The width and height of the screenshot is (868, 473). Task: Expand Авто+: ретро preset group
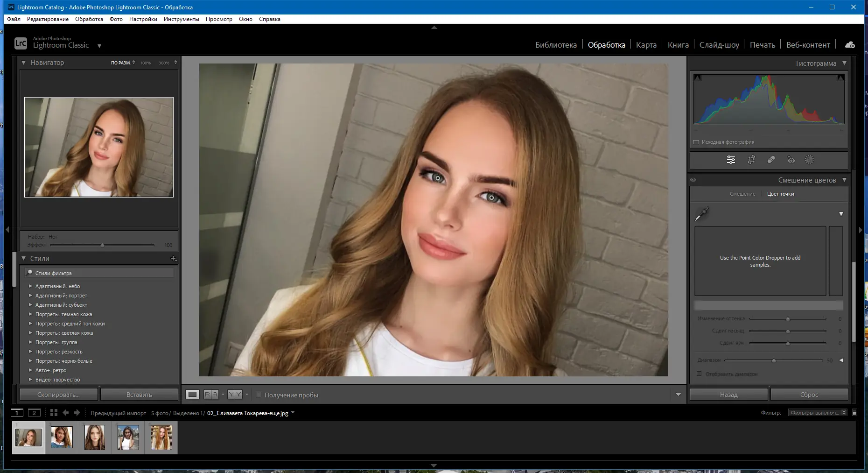(30, 370)
